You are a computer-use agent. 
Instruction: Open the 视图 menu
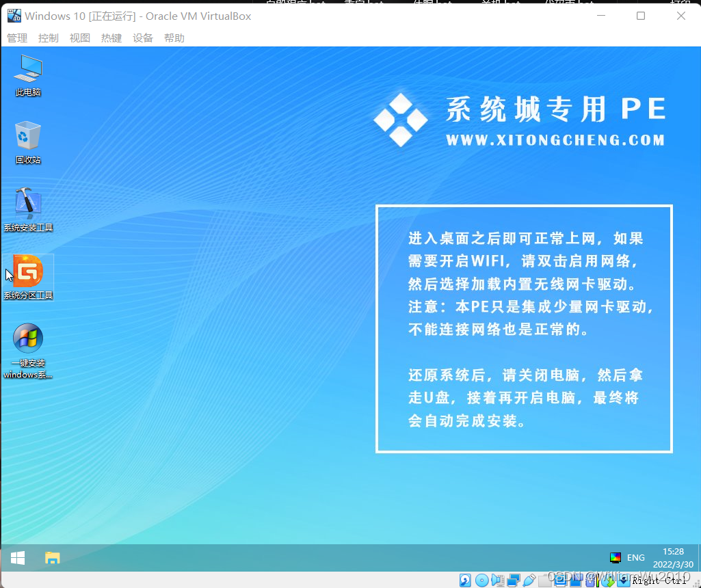coord(80,38)
